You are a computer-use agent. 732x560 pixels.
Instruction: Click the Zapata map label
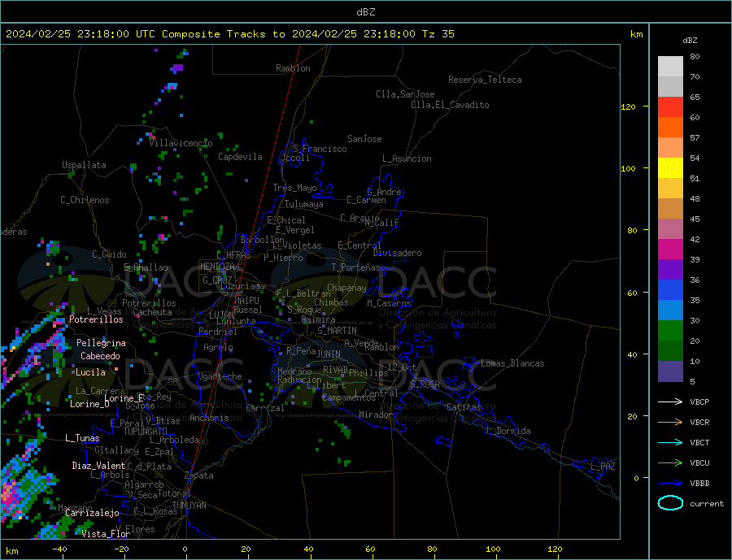tap(199, 475)
